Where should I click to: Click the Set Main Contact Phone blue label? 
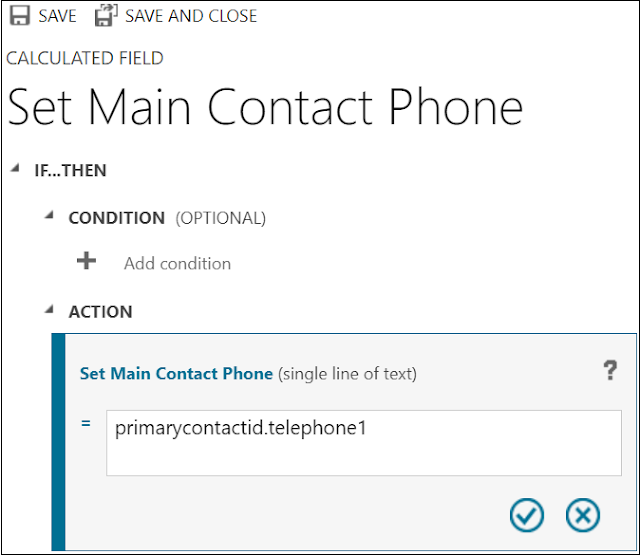point(176,373)
